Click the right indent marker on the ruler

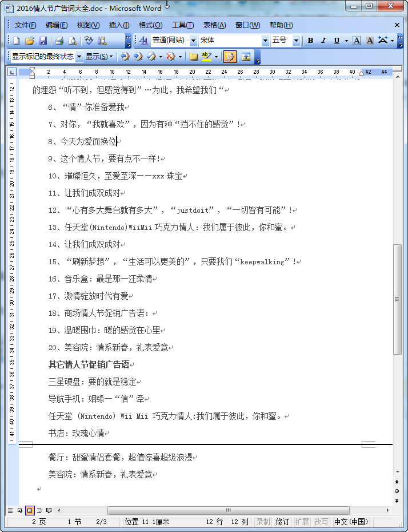click(x=361, y=73)
